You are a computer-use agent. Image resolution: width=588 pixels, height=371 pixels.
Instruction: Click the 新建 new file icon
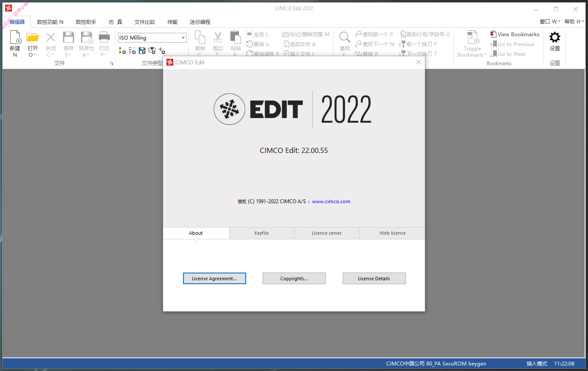click(x=15, y=37)
